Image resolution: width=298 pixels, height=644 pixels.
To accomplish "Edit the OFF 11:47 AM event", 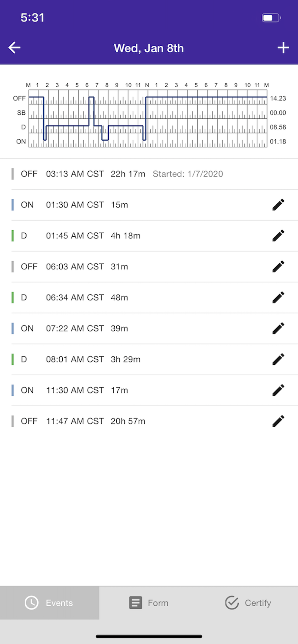I will coord(278,421).
